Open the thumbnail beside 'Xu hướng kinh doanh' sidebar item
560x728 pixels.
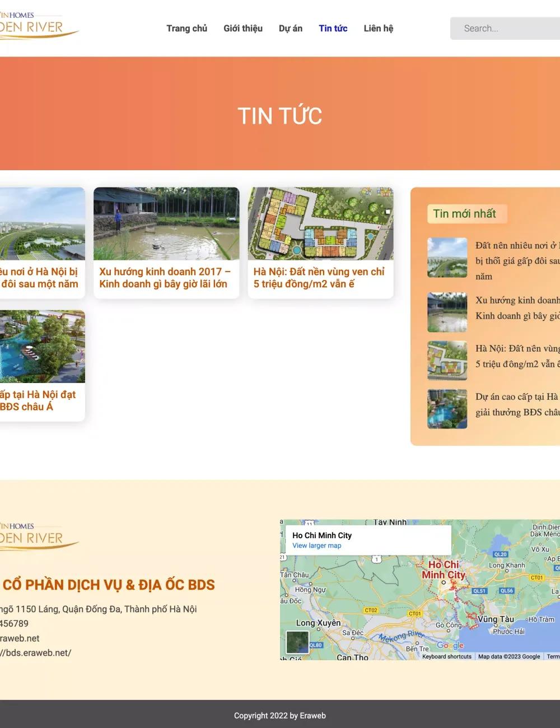(447, 312)
